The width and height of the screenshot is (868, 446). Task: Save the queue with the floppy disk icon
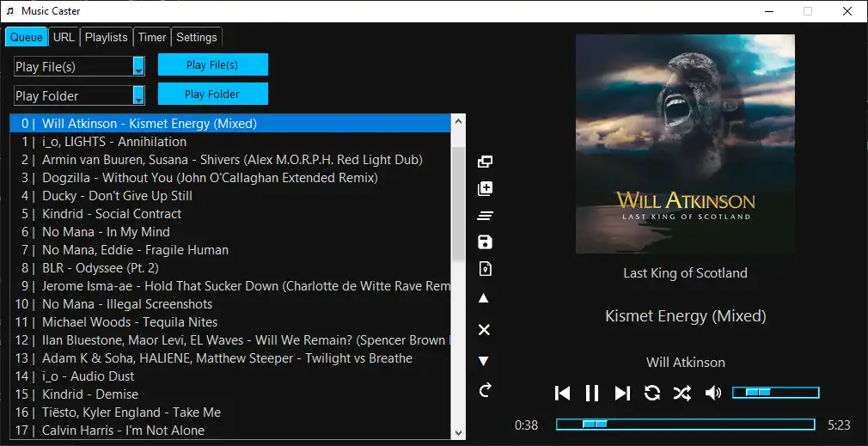point(485,242)
